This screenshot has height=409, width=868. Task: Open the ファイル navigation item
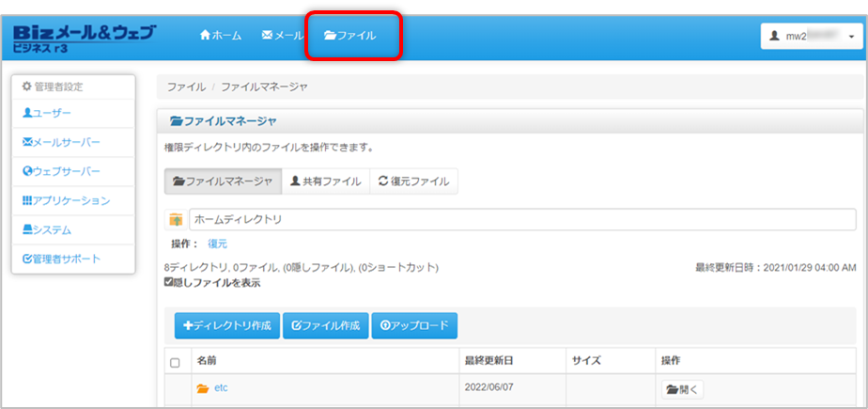[x=350, y=36]
